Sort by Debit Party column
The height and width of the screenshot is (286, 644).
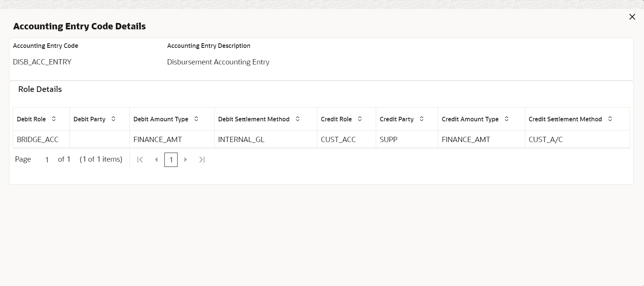click(x=113, y=119)
